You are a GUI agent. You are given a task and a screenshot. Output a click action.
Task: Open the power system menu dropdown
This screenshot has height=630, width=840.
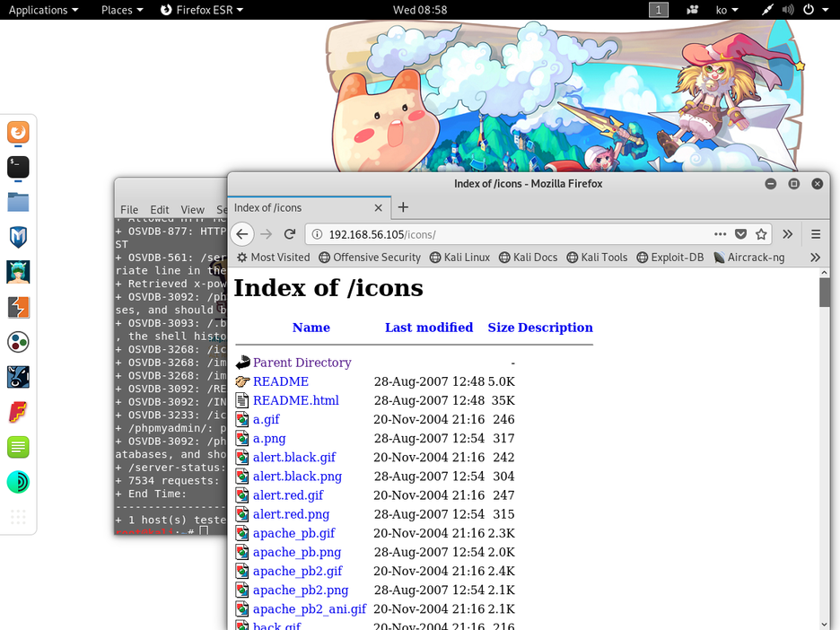tap(816, 10)
